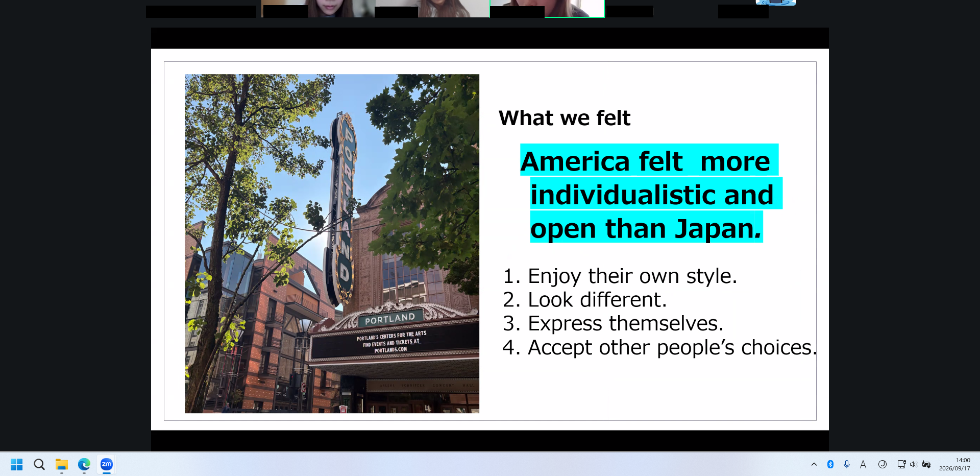
Task: Open taskbar Search
Action: tap(39, 464)
